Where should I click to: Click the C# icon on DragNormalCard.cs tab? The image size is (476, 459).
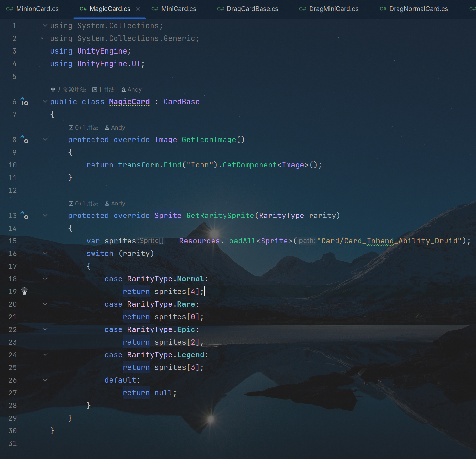383,9
